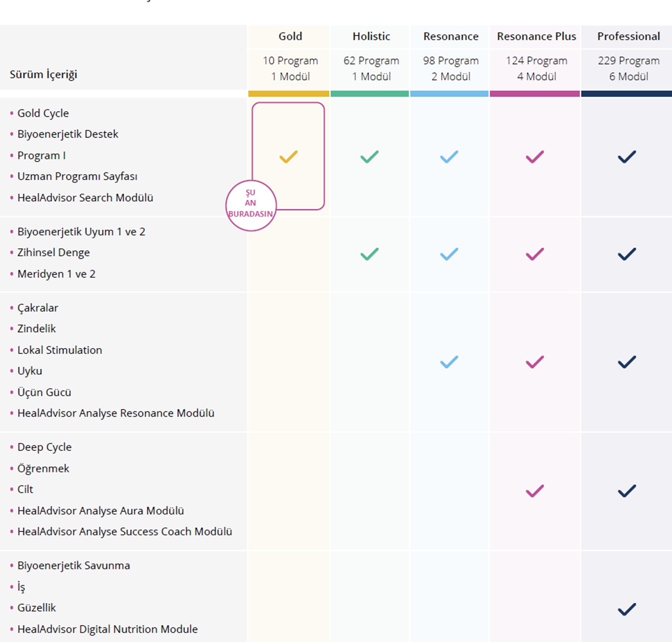Image resolution: width=672 pixels, height=642 pixels.
Task: Select the Professional column header
Action: [x=629, y=36]
